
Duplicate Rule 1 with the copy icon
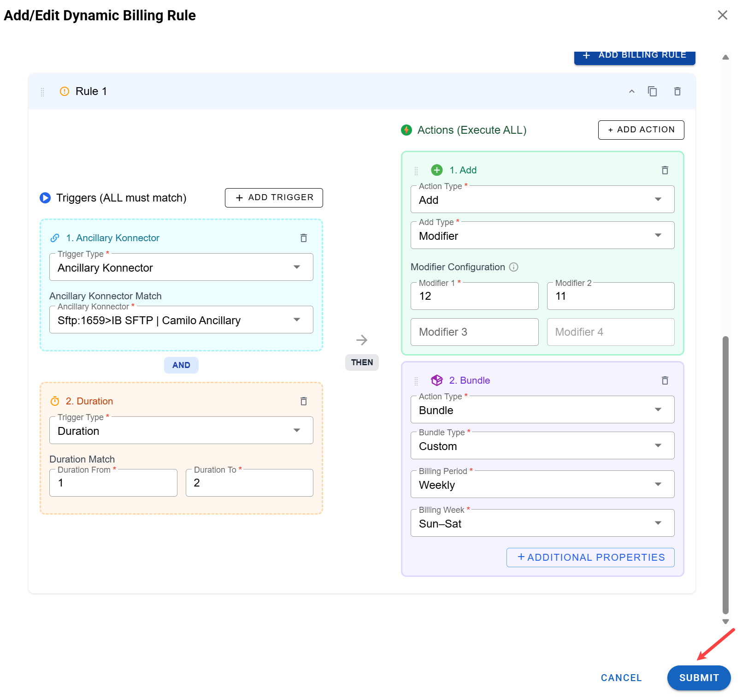tap(652, 91)
